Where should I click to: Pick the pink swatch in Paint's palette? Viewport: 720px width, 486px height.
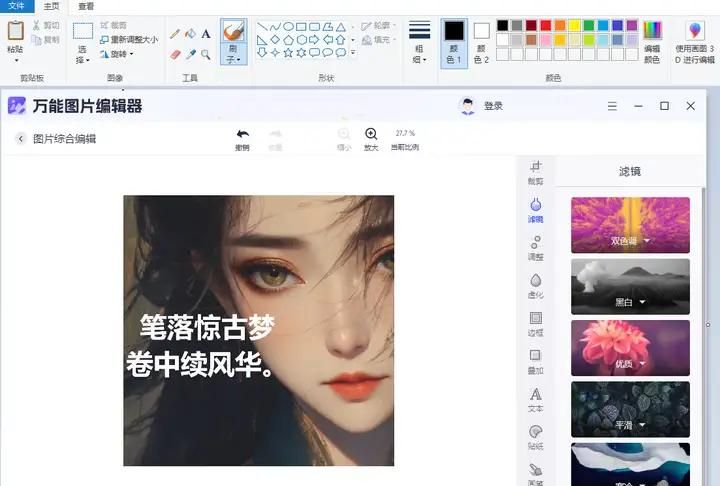coord(546,40)
